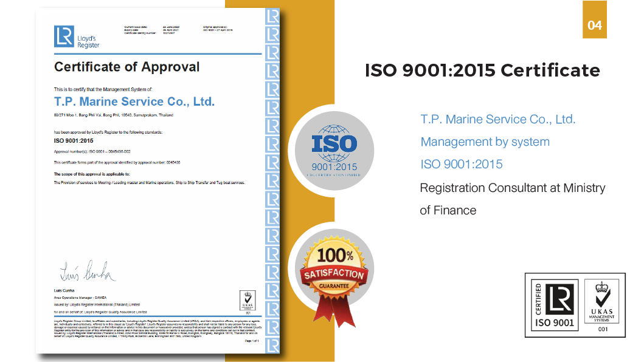The image size is (644, 362).
Task: Click the Lloyd's Register logo on certificate
Action: point(77,37)
